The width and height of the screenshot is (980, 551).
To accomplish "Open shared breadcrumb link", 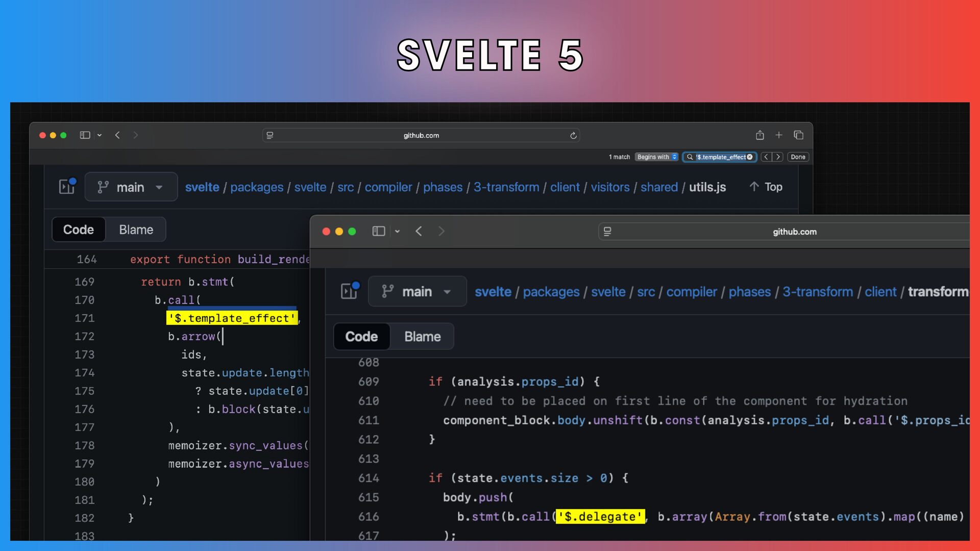I will [x=659, y=187].
